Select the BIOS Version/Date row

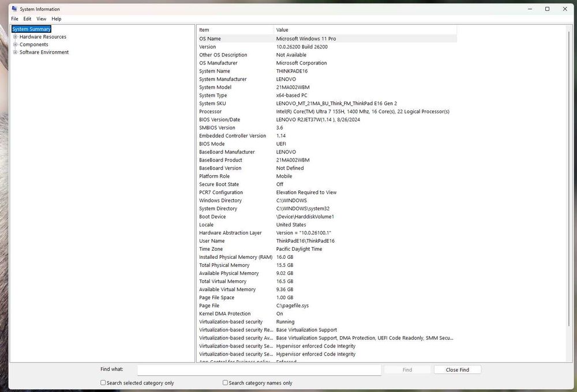[x=327, y=119]
